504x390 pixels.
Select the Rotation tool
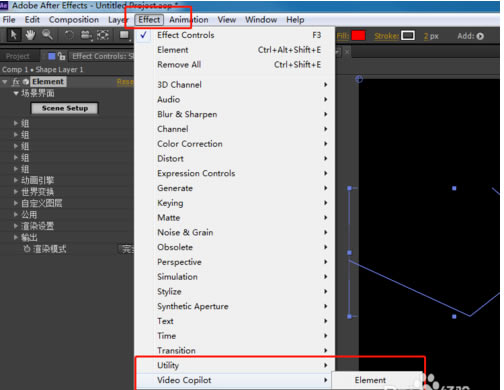[x=69, y=35]
